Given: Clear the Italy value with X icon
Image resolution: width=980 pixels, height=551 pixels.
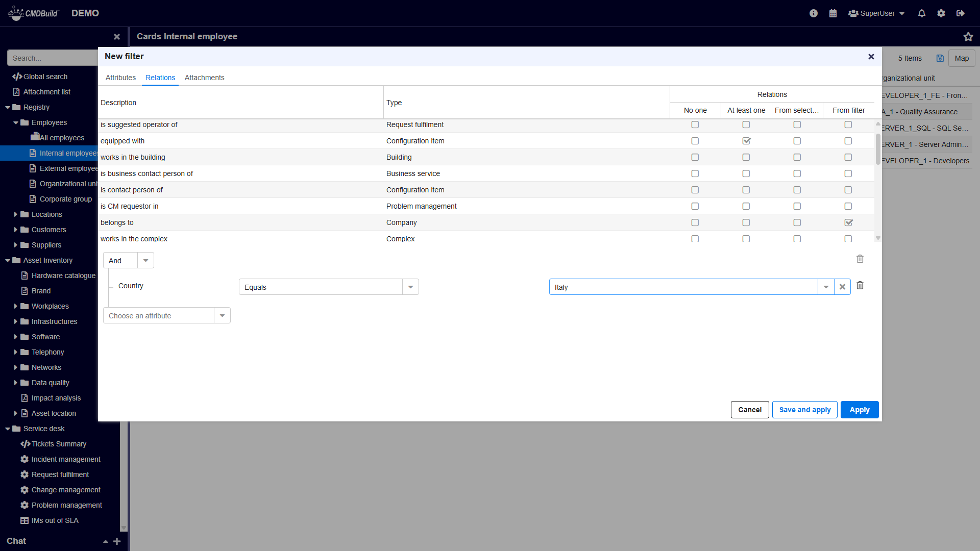Looking at the screenshot, I should click(842, 287).
